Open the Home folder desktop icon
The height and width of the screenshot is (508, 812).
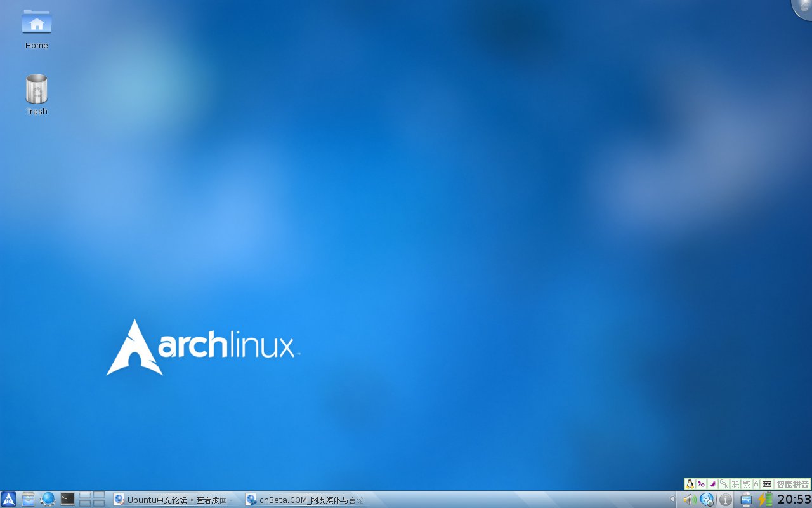click(36, 29)
